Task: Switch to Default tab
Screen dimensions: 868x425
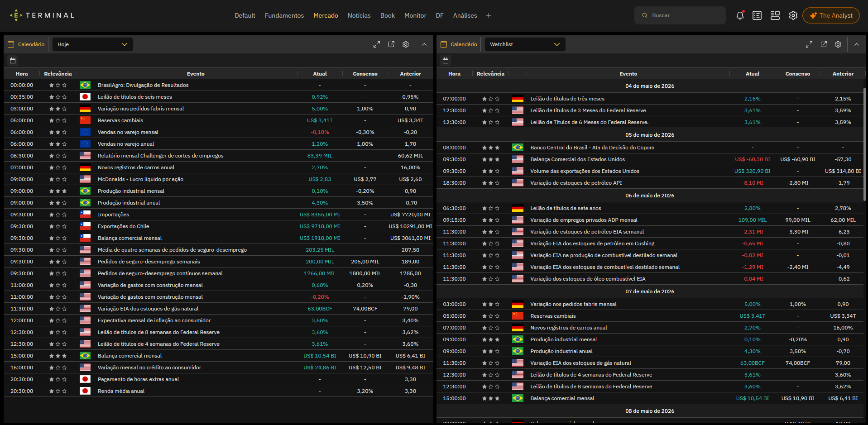Action: [x=245, y=15]
